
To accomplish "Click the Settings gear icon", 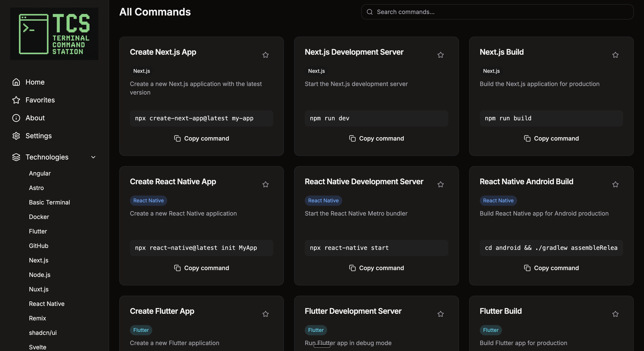I will tap(16, 136).
